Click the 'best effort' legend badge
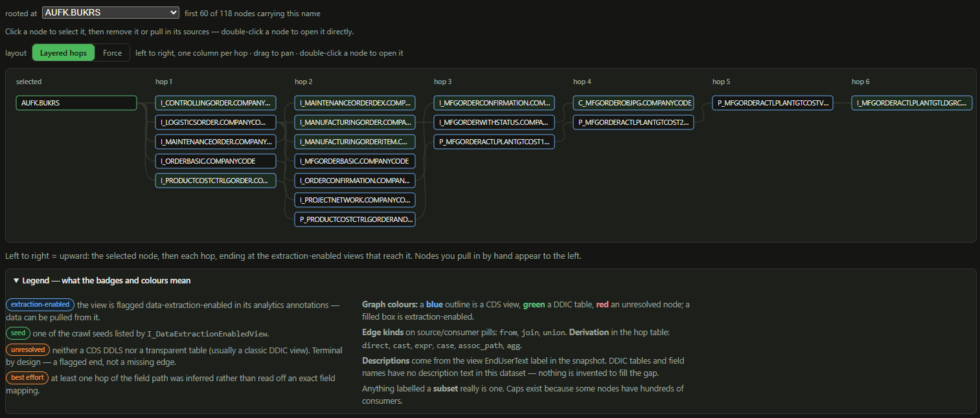Viewport: 980px width, 418px height. pos(27,377)
